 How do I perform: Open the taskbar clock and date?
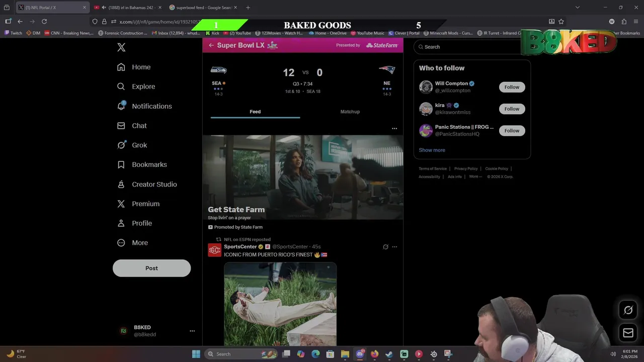[x=630, y=354]
